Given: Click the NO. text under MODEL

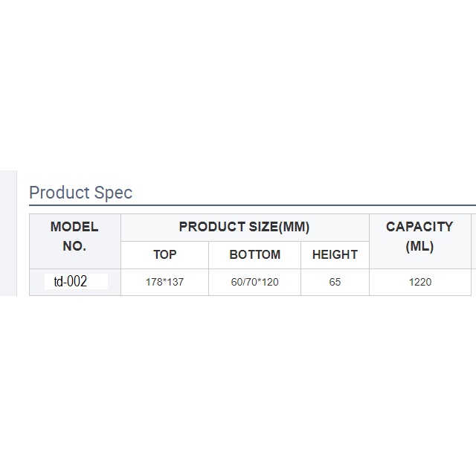Looking at the screenshot, I should pyautogui.click(x=74, y=246).
